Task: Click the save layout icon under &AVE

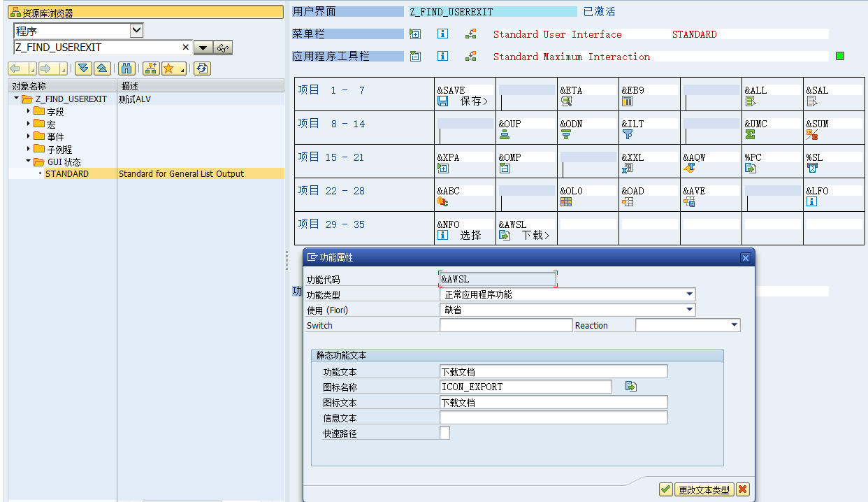Action: pyautogui.click(x=689, y=202)
